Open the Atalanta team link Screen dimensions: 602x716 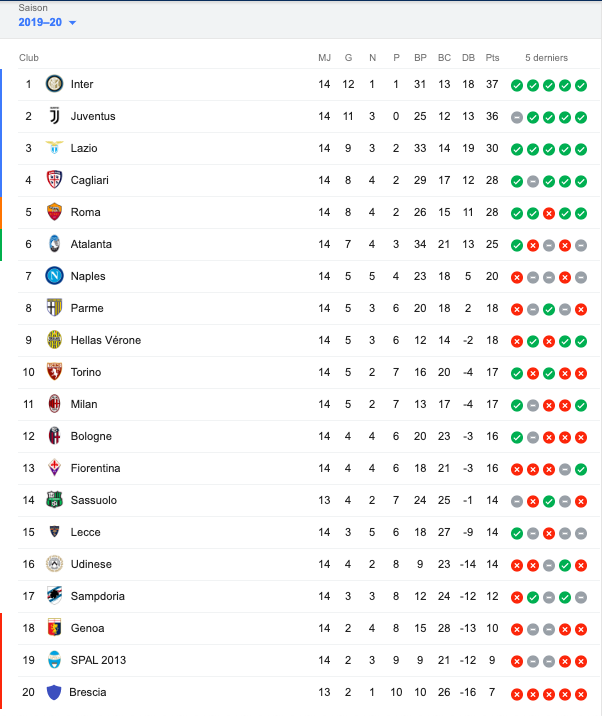point(91,244)
